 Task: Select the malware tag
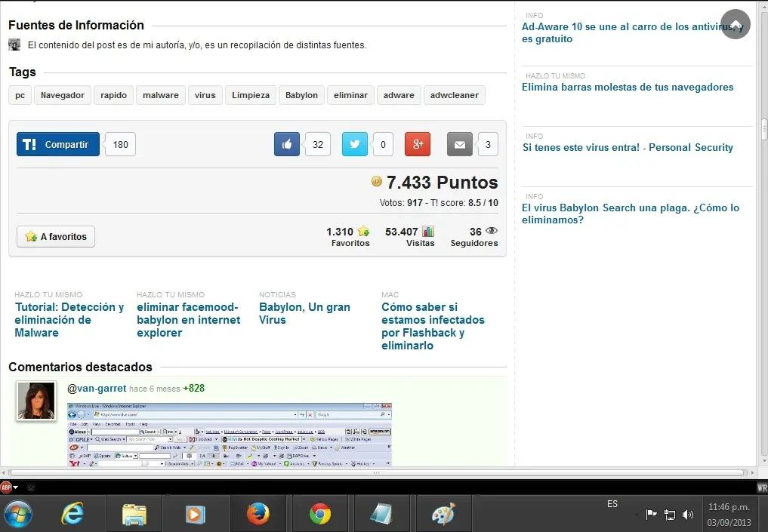click(161, 95)
